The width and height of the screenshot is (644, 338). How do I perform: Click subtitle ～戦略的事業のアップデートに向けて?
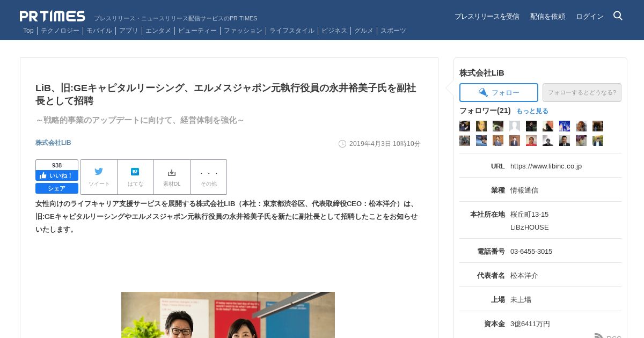tap(140, 120)
